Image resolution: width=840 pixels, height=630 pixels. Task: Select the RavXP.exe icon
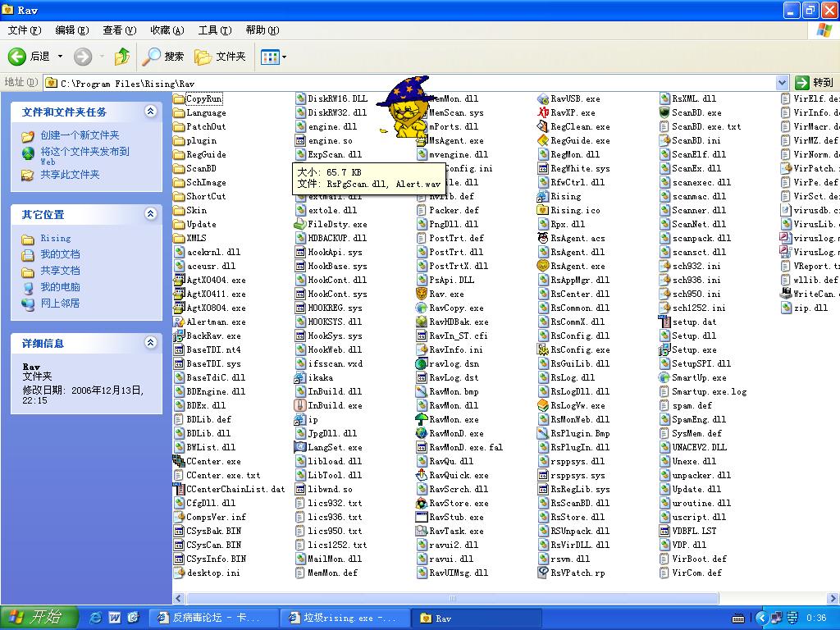coord(543,112)
